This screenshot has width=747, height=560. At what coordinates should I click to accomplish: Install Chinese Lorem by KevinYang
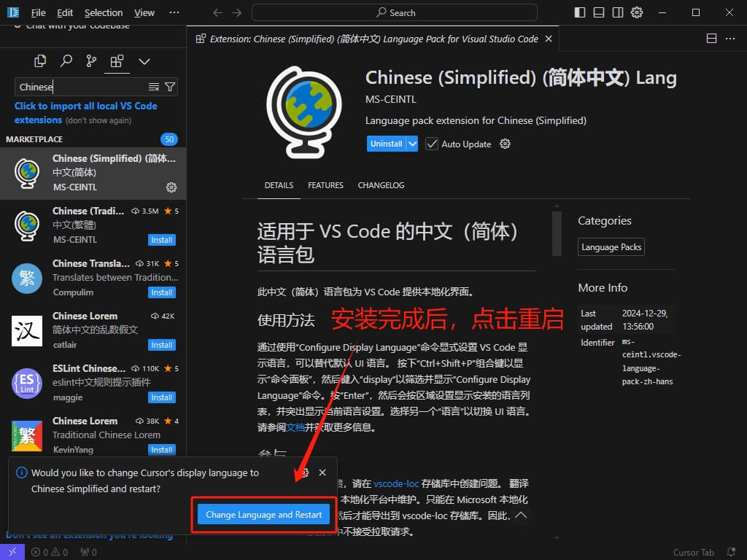click(161, 449)
